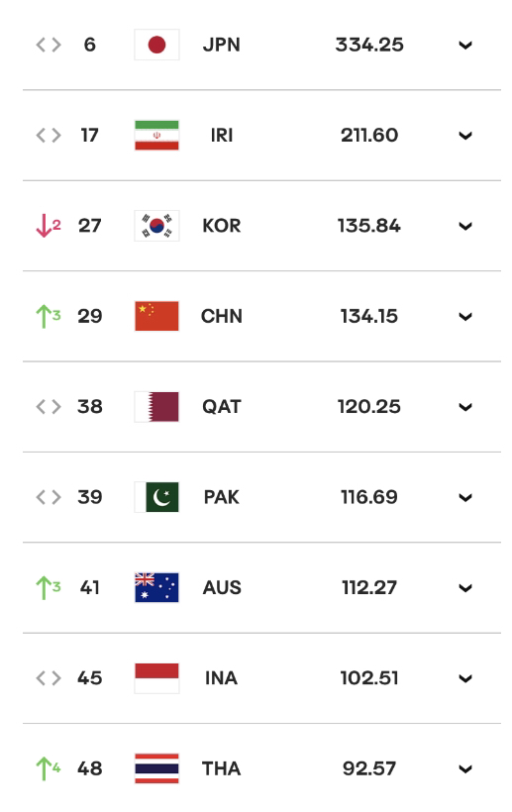
Task: Open the THA row chevron
Action: point(465,769)
